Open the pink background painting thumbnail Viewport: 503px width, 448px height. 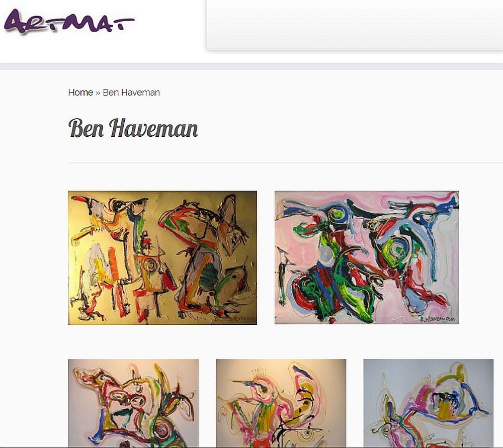(367, 257)
